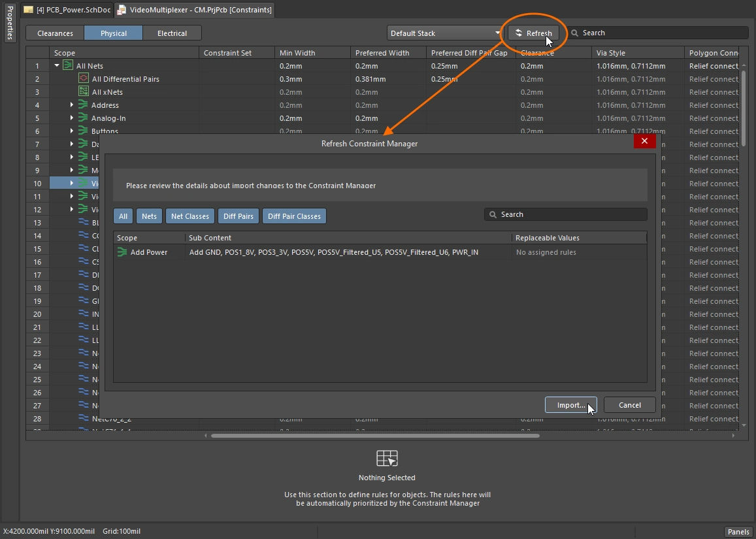Click the All Nets class icon
Image resolution: width=756 pixels, height=539 pixels.
coord(67,65)
